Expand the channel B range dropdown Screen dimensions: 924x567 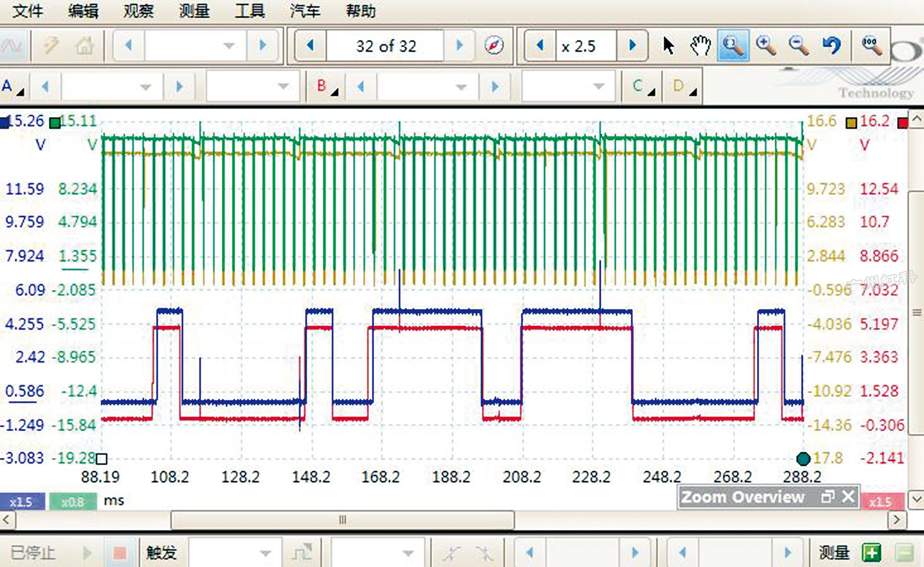point(427,87)
